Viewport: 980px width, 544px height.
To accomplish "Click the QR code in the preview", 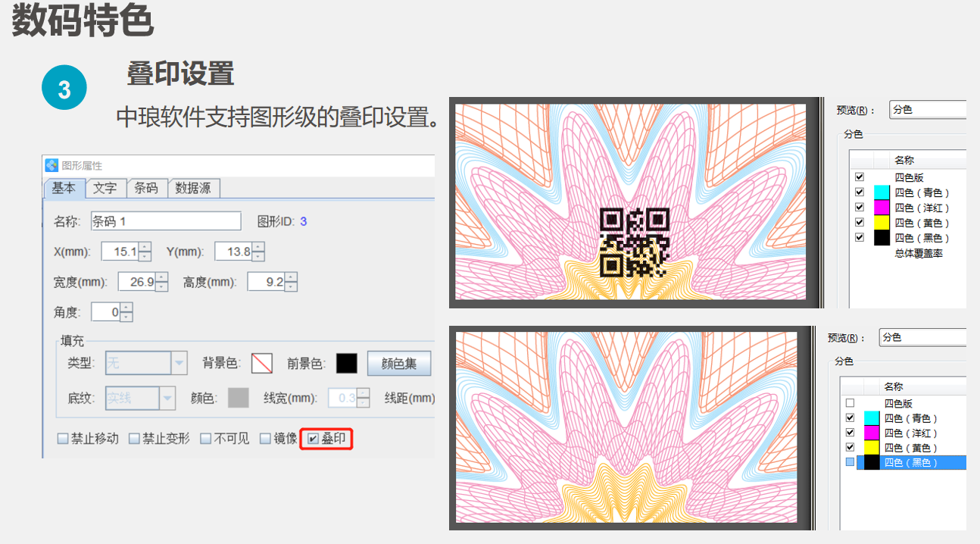I will [635, 242].
